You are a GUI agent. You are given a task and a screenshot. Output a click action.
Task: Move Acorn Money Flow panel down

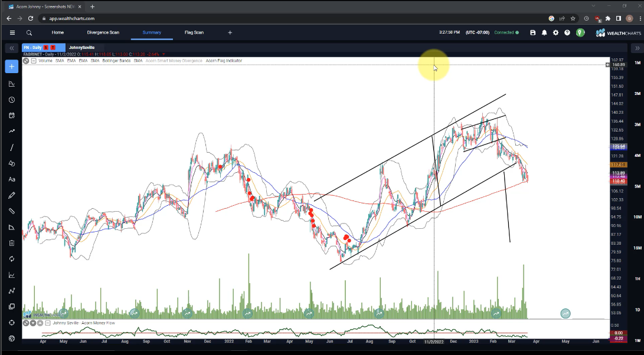point(33,323)
